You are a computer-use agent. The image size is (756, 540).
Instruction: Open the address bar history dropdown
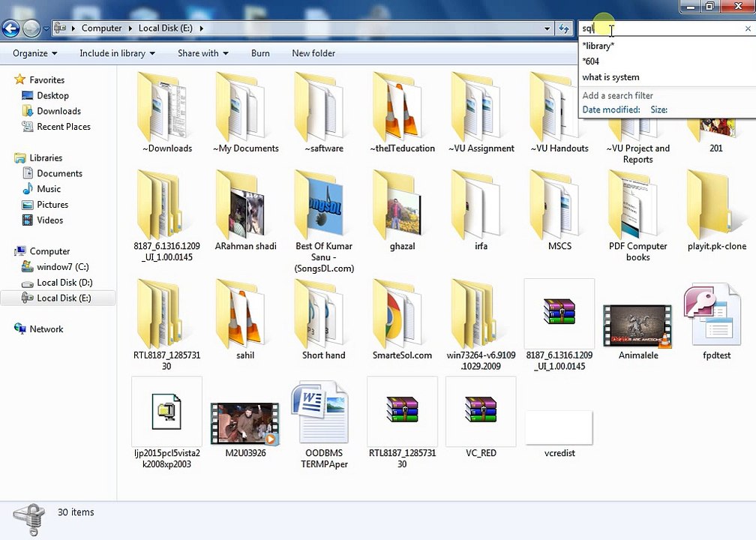point(547,28)
